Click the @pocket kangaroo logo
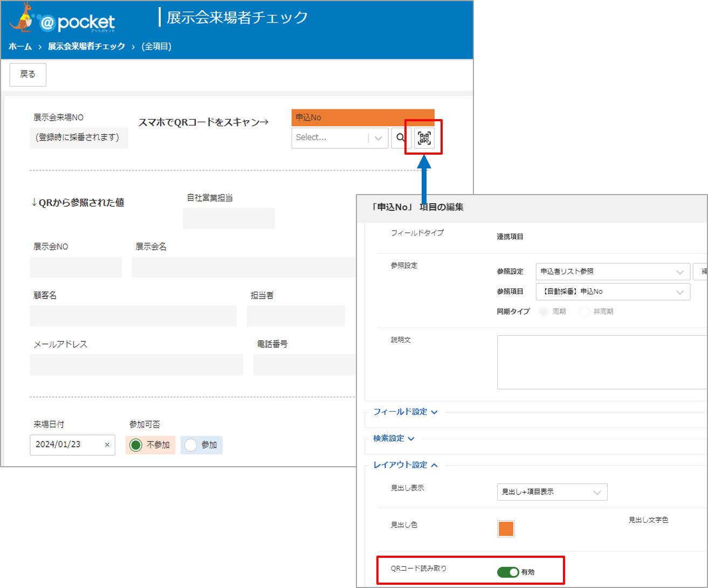708x588 pixels. coord(62,18)
